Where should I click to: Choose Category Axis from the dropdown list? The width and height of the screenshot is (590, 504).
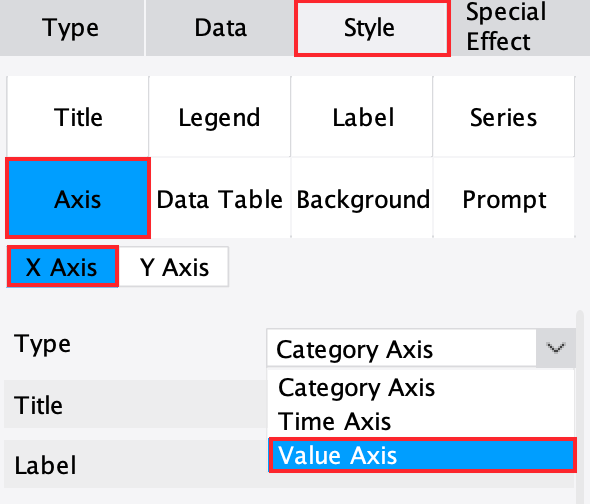421,387
